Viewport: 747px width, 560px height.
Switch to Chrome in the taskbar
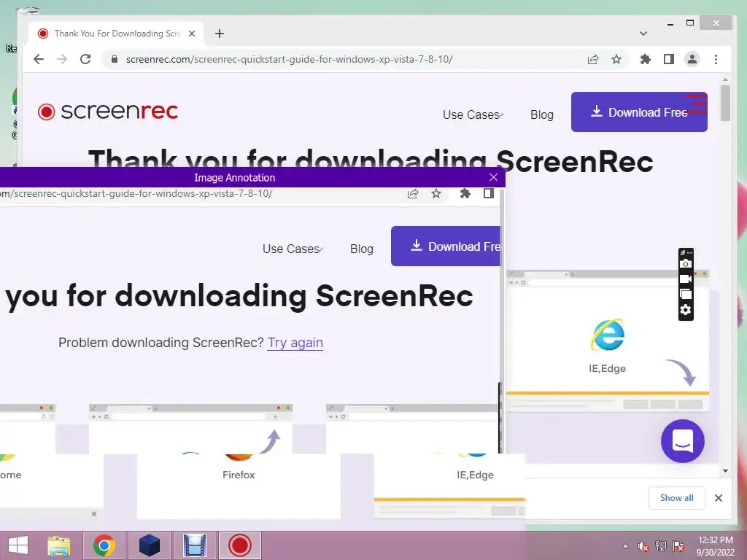pos(104,545)
